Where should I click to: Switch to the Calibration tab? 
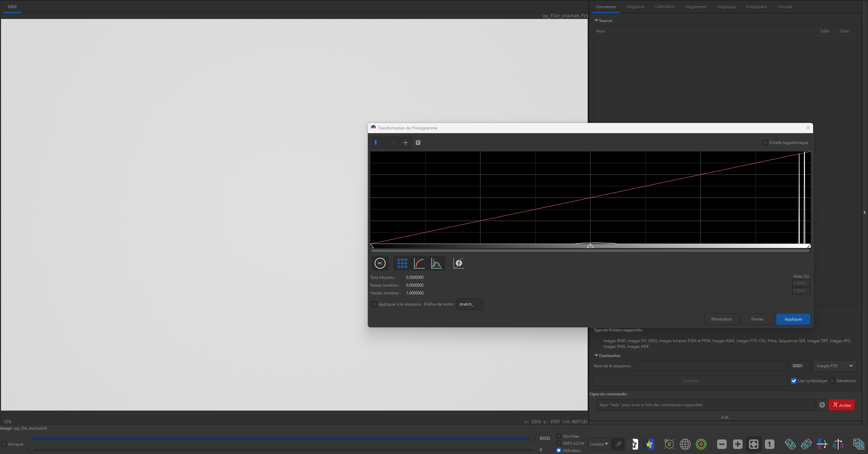(x=664, y=7)
